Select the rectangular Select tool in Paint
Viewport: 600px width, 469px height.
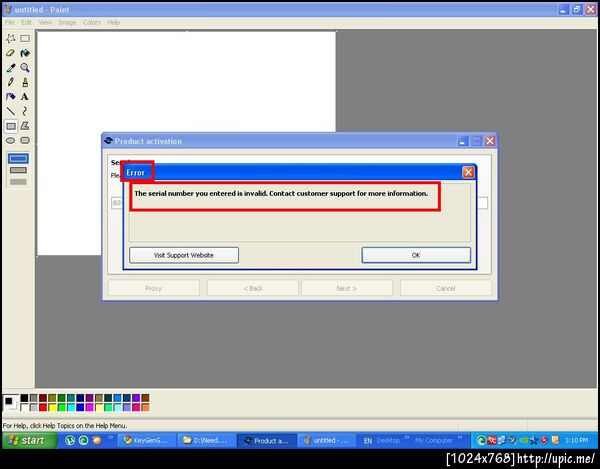[x=25, y=38]
